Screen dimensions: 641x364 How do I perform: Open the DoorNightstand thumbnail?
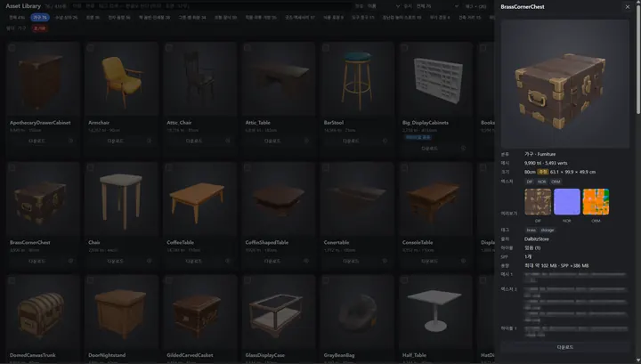(121, 311)
